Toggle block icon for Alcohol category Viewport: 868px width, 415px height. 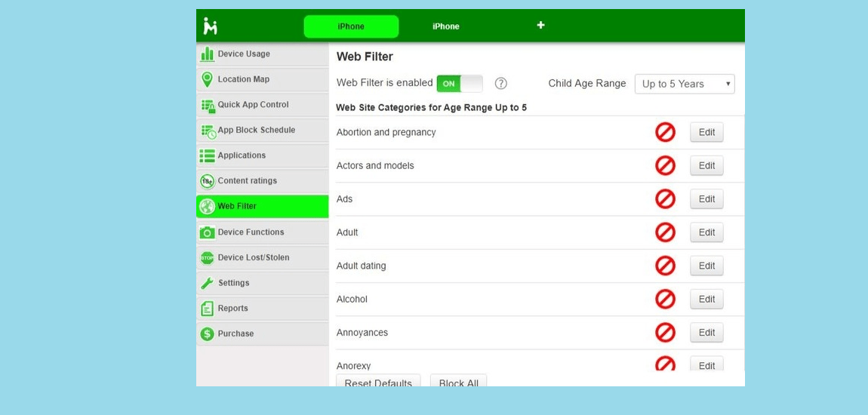click(x=666, y=300)
